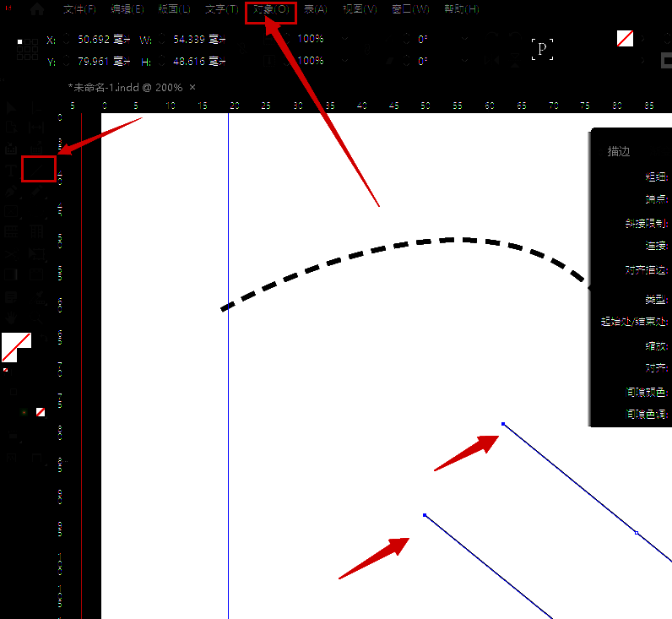The width and height of the screenshot is (672, 619).
Task: Select the Type tool (T) in the toolbox
Action: [x=12, y=170]
